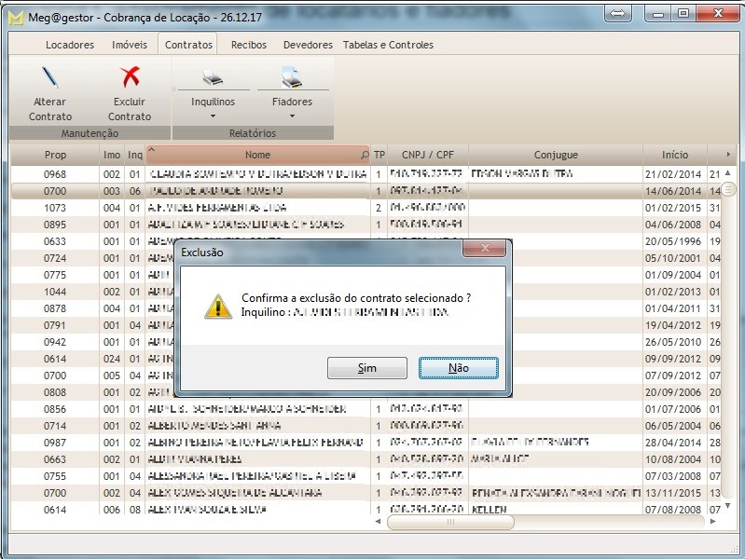Click the Meg@gestor app icon in title bar
The height and width of the screenshot is (560, 745).
(x=16, y=18)
